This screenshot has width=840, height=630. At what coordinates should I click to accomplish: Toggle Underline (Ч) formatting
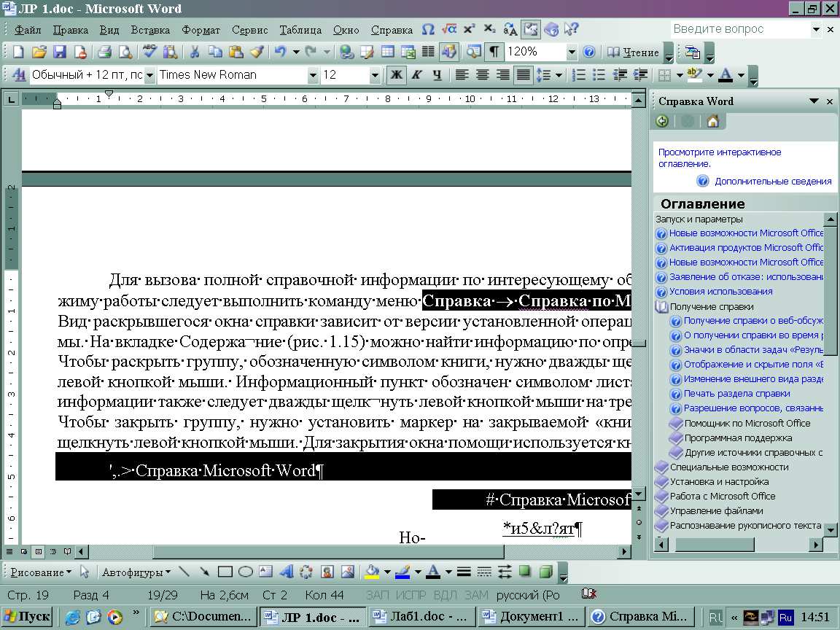coord(437,75)
